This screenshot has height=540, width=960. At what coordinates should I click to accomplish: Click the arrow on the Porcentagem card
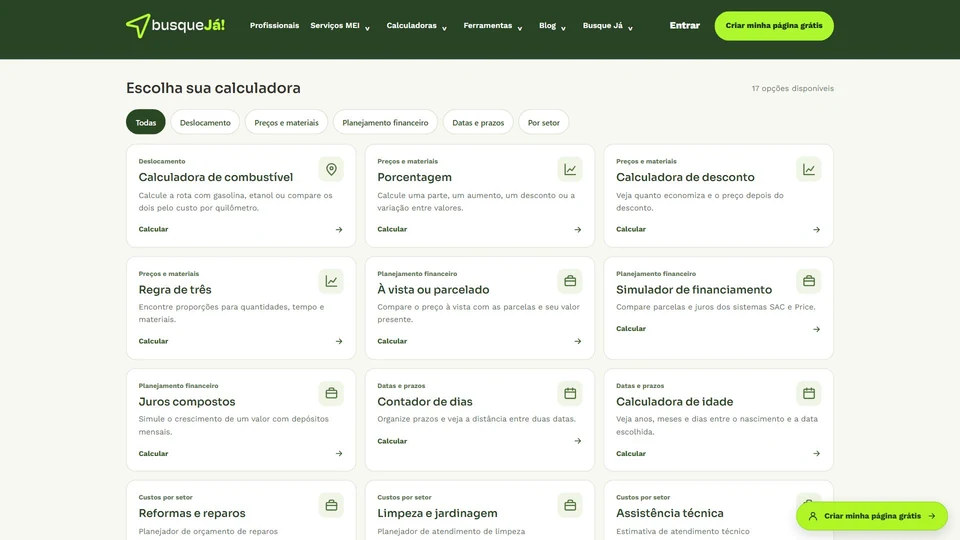577,230
